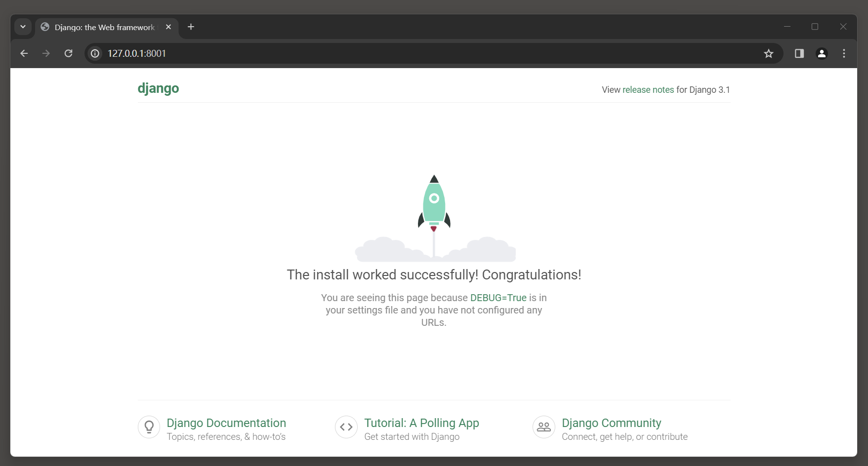Click the django logo heading
The image size is (868, 466).
(x=158, y=89)
